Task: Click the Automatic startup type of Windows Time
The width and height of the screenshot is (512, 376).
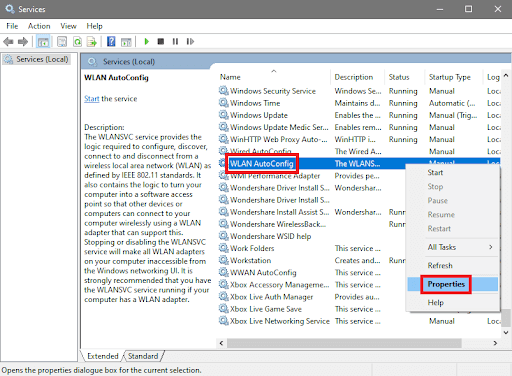Action: click(452, 103)
